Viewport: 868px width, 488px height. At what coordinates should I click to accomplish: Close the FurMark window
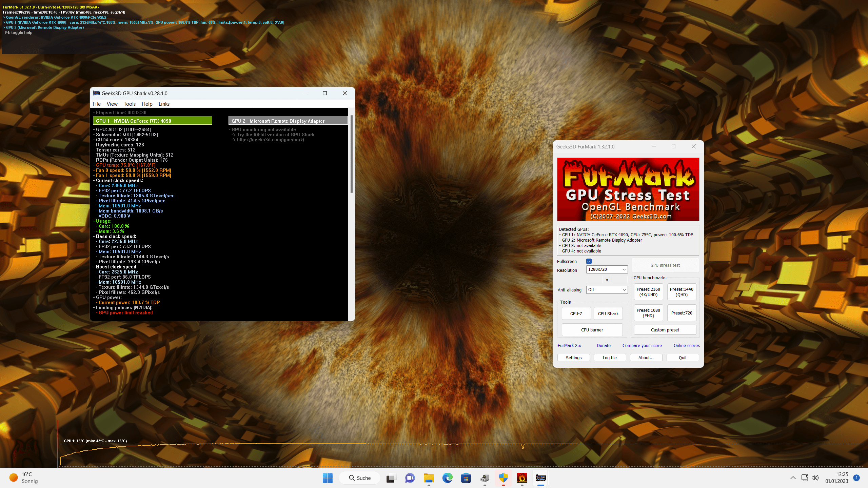click(694, 146)
